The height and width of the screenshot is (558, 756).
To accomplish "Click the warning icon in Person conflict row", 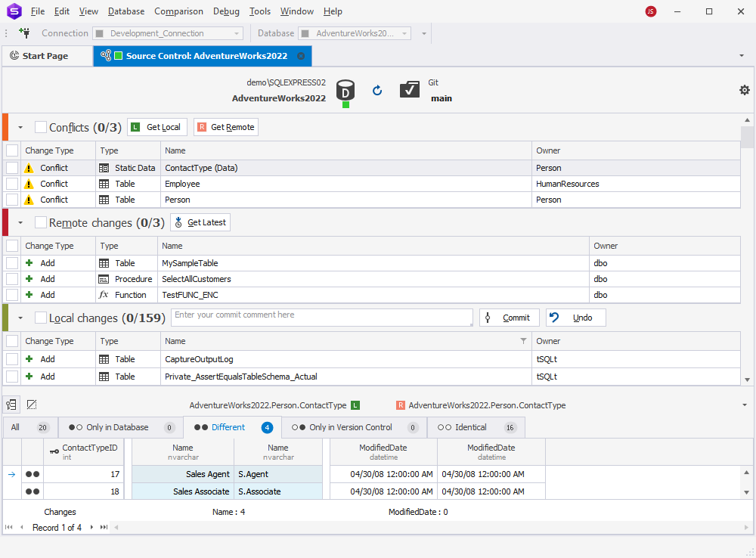I will click(29, 200).
